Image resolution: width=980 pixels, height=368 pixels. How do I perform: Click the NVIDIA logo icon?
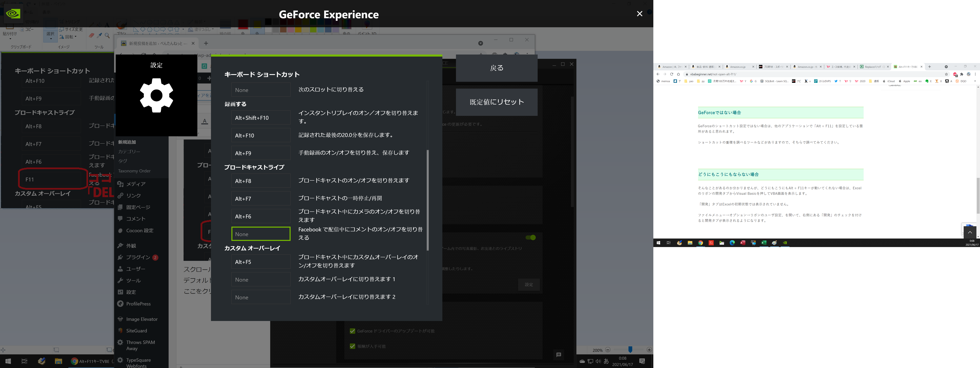[x=13, y=14]
